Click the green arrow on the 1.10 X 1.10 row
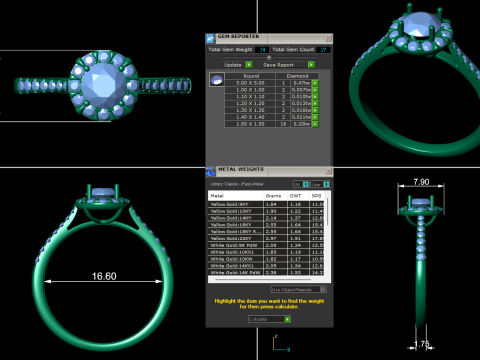Viewport: 480px width, 360px height. [315, 97]
